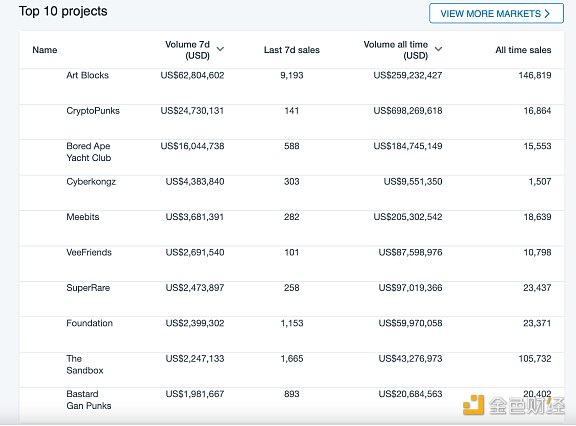Select the All time sales header

[x=523, y=50]
